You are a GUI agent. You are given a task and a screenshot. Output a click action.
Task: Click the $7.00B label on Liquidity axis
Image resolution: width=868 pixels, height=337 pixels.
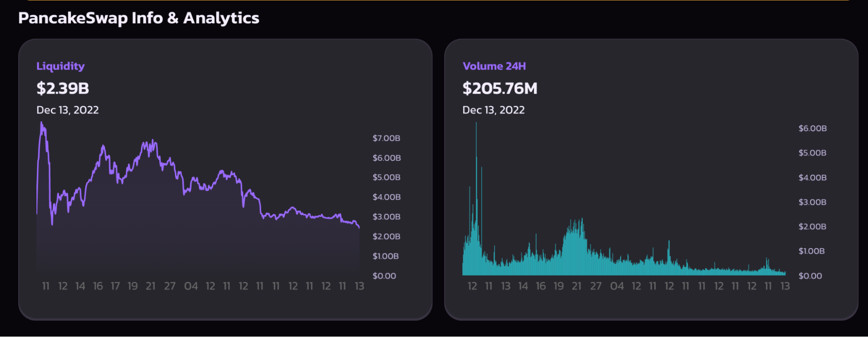pos(386,138)
